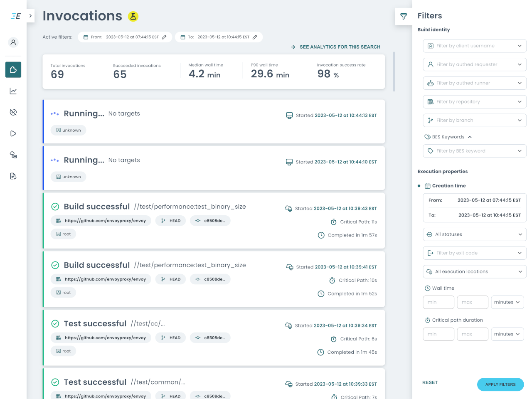Click the Filters funnel icon
The height and width of the screenshot is (399, 532).
coord(403,16)
